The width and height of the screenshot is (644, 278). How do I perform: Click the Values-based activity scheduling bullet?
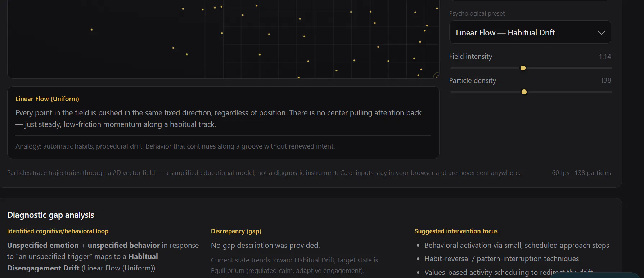(x=508, y=272)
